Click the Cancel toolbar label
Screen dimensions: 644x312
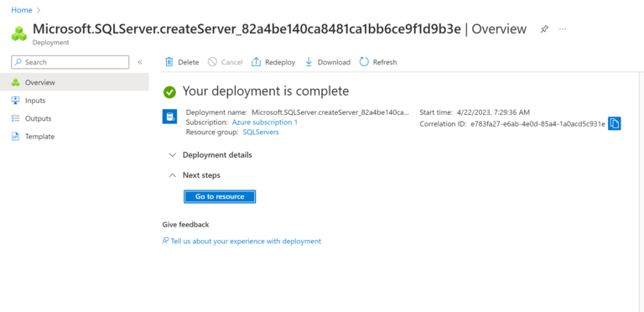(x=232, y=62)
